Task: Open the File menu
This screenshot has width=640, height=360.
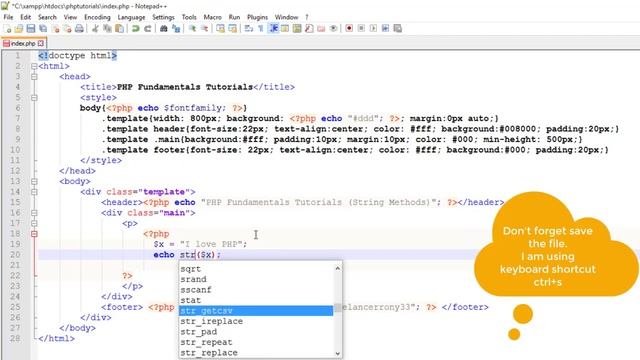Action: [8, 17]
